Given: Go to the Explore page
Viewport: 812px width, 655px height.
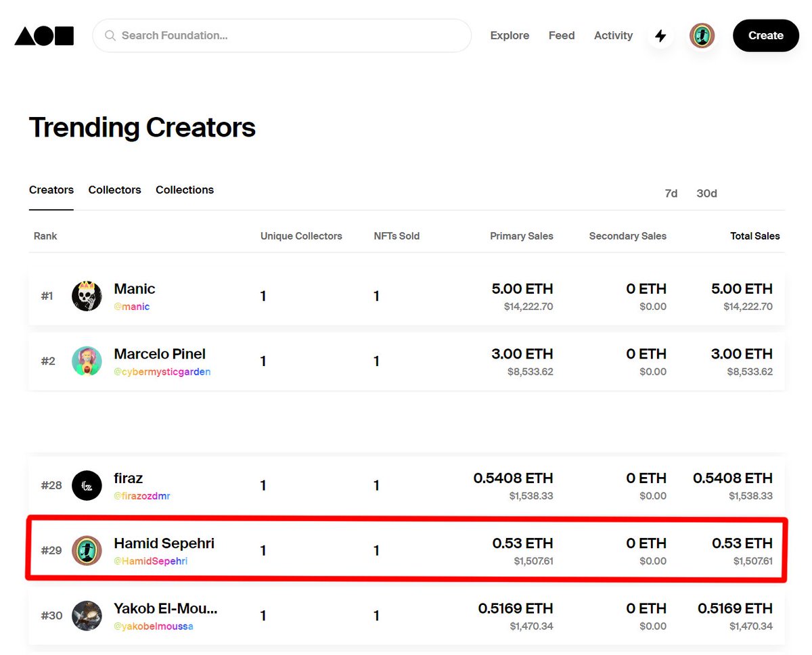Looking at the screenshot, I should pyautogui.click(x=510, y=36).
